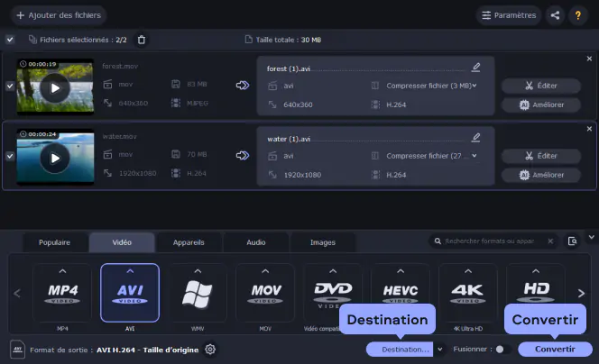Image resolution: width=599 pixels, height=364 pixels.
Task: Click Éditer for water.mov
Action: coord(541,156)
